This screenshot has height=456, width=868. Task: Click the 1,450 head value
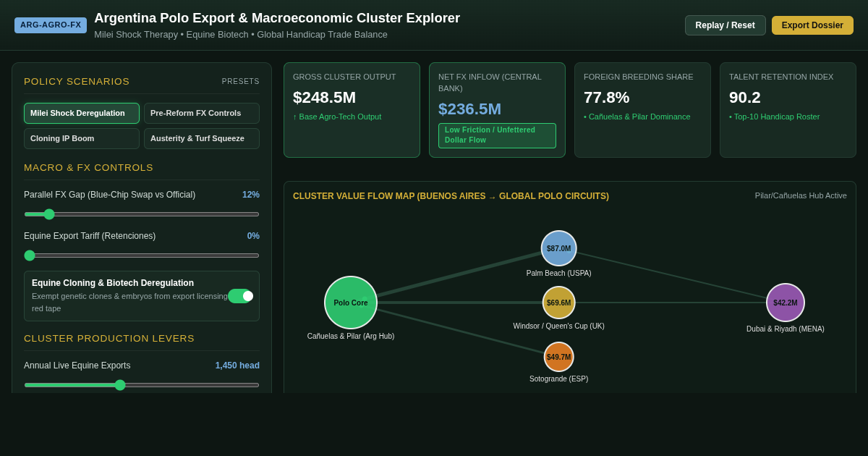(237, 366)
